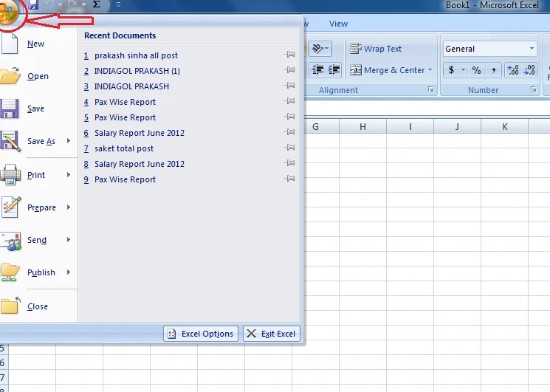Apply the $ Accounting Number Format
This screenshot has width=550, height=392.
[x=451, y=70]
